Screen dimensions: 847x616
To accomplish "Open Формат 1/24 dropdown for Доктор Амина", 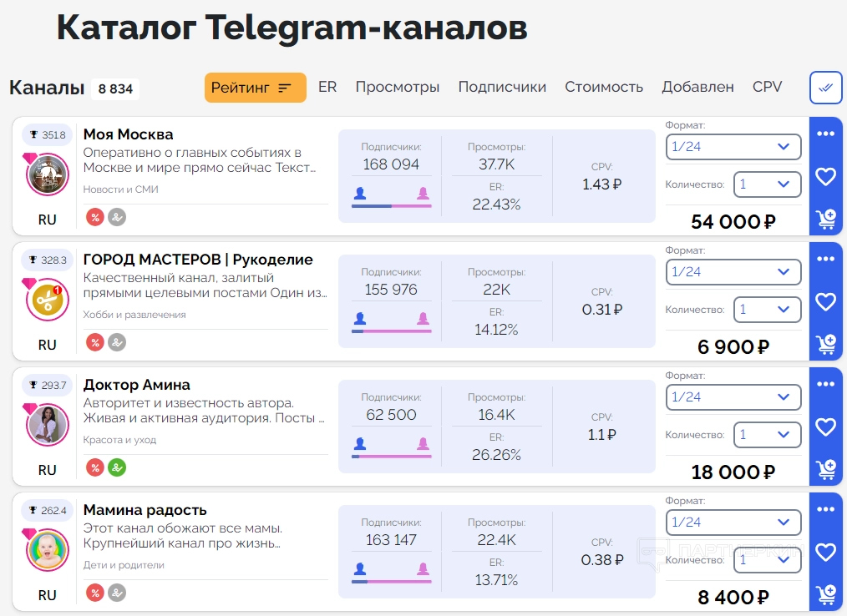I will (x=733, y=397).
